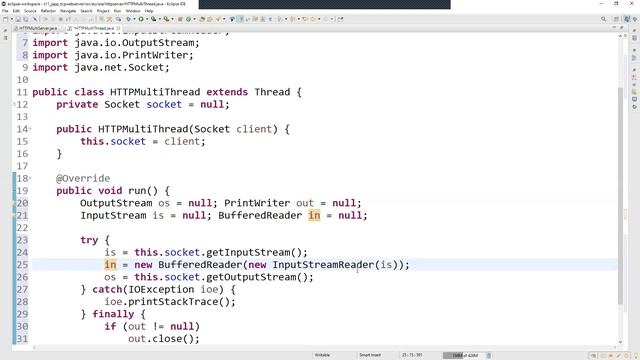Viewport: 640px width, 360px height.
Task: Click the '@Override' annotation on line 18
Action: (x=83, y=178)
